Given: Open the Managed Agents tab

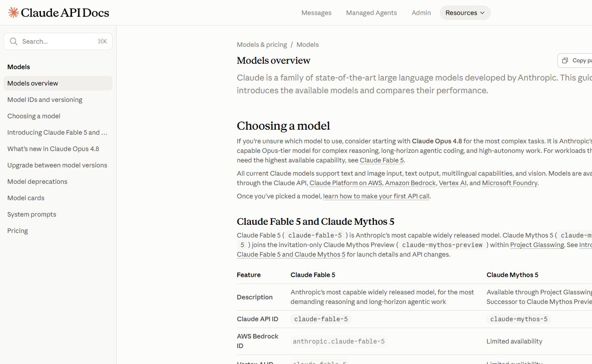Looking at the screenshot, I should (372, 13).
